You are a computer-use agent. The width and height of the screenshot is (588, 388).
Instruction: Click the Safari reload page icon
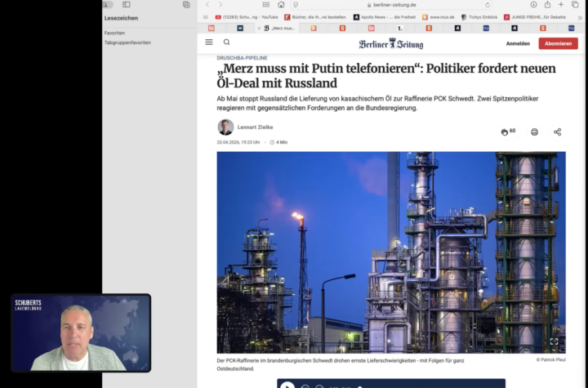tap(488, 5)
